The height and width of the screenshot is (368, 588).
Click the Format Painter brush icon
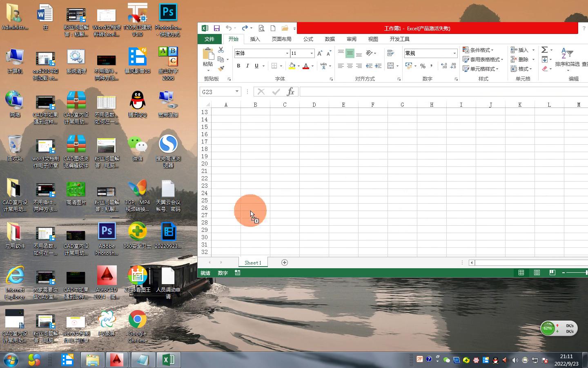[221, 69]
